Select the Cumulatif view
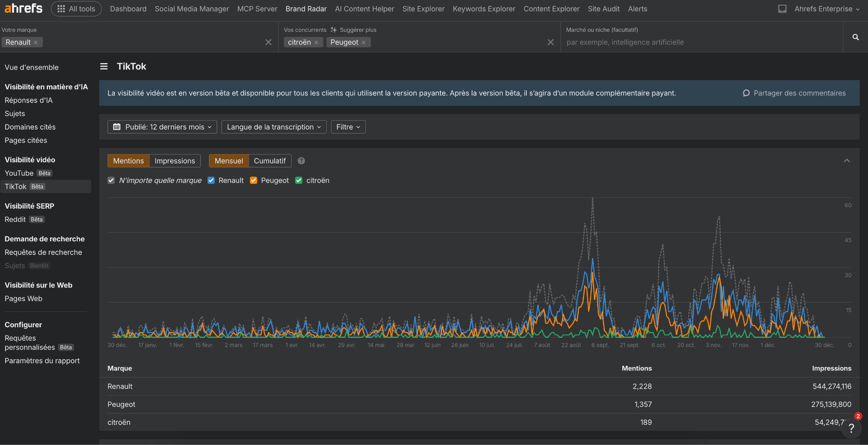 [x=270, y=161]
